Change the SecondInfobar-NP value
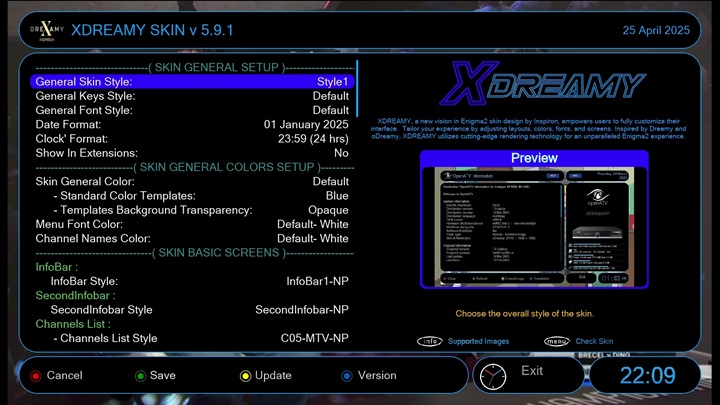The height and width of the screenshot is (405, 720). click(302, 309)
